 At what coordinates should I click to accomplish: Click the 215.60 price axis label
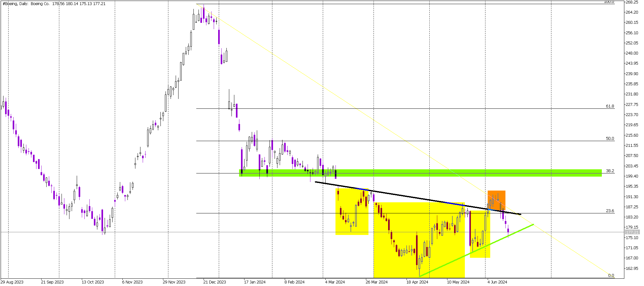(632, 135)
